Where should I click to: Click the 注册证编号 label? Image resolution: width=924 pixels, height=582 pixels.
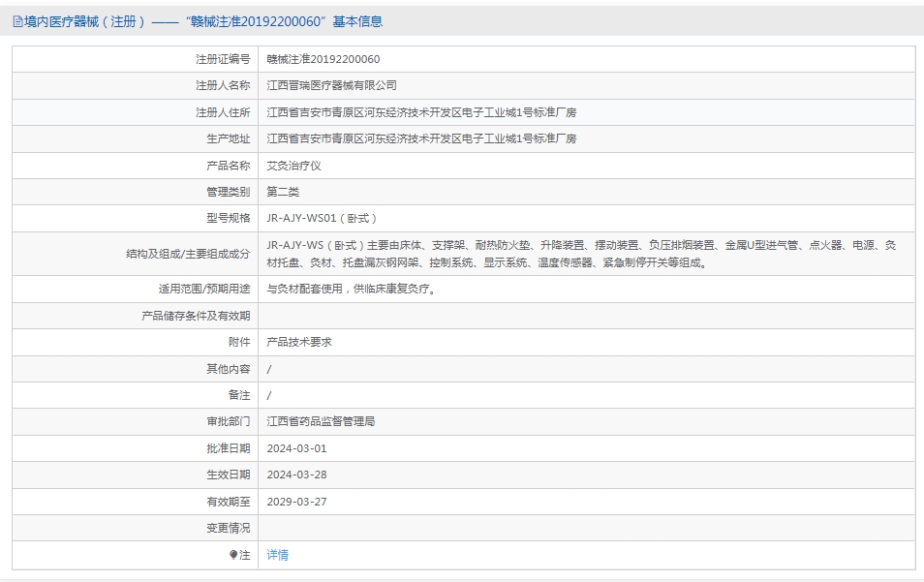pyautogui.click(x=224, y=59)
